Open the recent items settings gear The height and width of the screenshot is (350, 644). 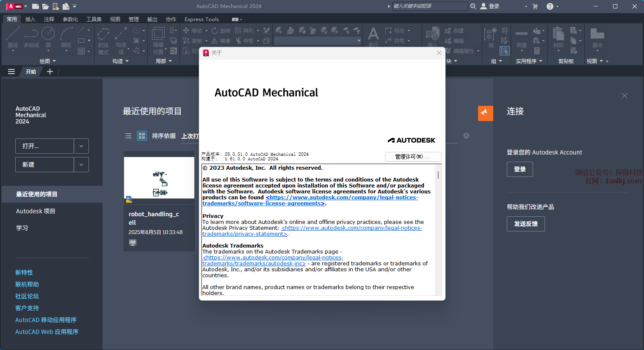click(466, 136)
